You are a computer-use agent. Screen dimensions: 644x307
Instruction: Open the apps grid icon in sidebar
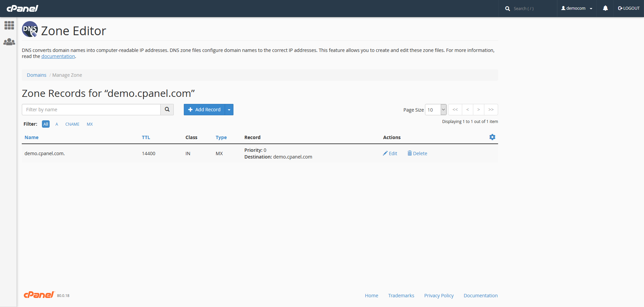[x=9, y=25]
